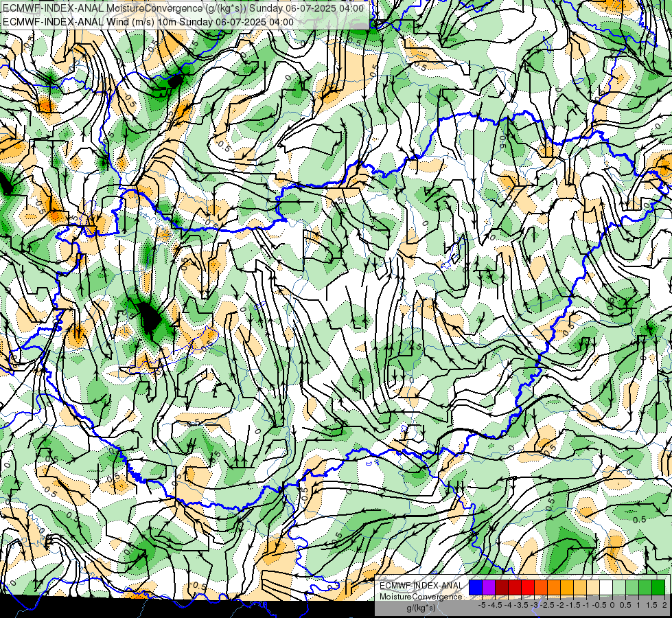Viewport: 672px width, 618px height.
Task: Select the darkest green legend swatch above 2
Action: 658,588
